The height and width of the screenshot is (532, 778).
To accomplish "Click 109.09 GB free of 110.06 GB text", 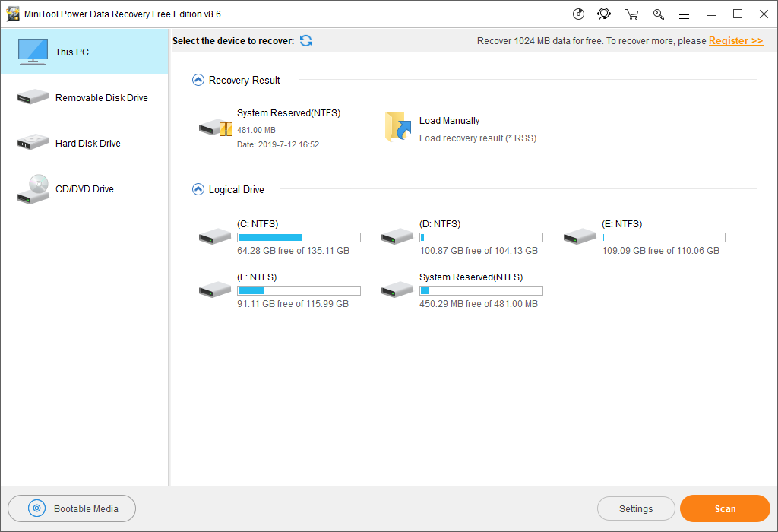I will pyautogui.click(x=661, y=251).
